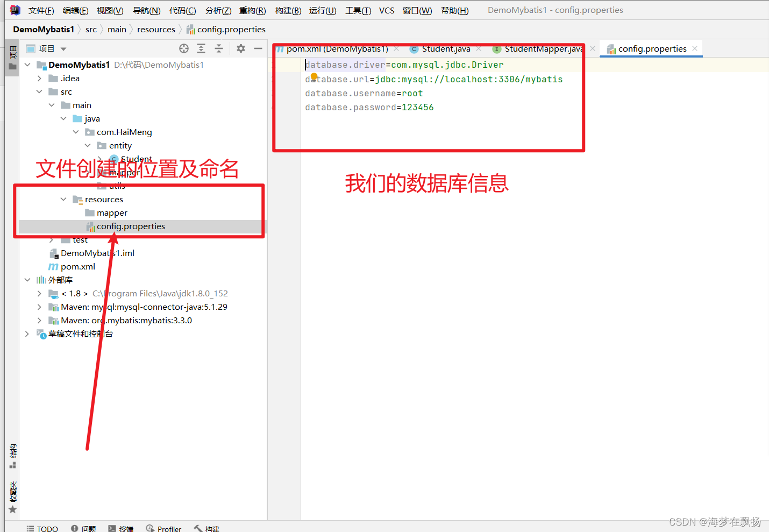Screen dimensions: 769x532
Task: Open the 分析(Z) menu
Action: coord(218,10)
